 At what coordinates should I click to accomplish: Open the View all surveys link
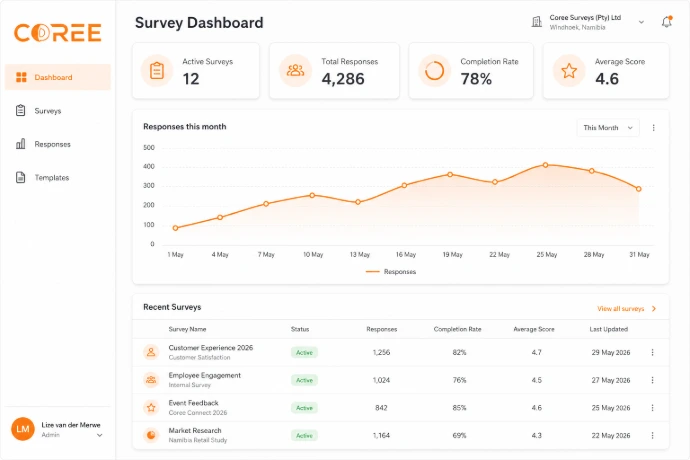(620, 309)
